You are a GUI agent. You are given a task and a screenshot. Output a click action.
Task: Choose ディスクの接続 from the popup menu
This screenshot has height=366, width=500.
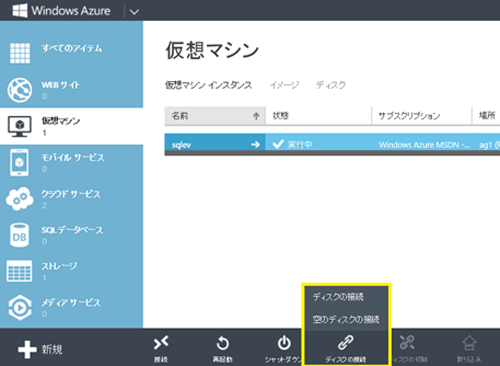pyautogui.click(x=338, y=297)
